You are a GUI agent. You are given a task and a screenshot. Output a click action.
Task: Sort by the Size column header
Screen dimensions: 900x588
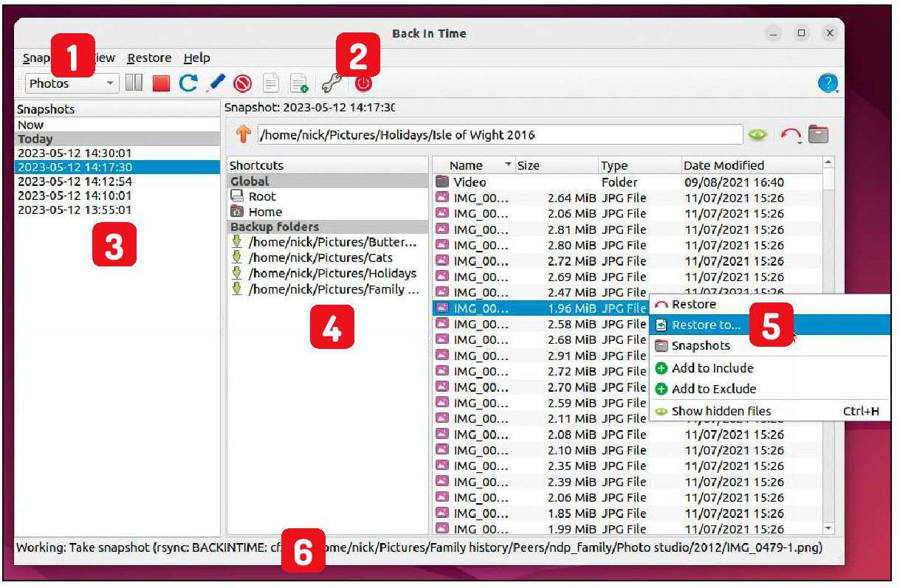point(556,165)
